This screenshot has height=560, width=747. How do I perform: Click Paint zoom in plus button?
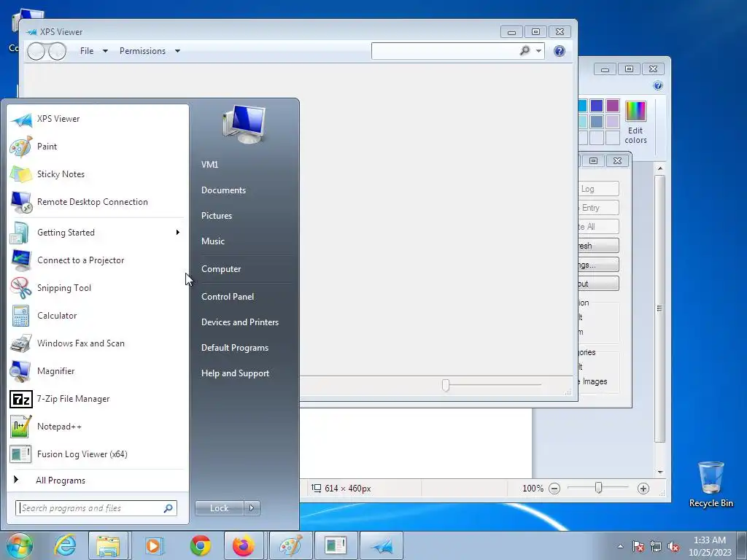[x=643, y=489]
